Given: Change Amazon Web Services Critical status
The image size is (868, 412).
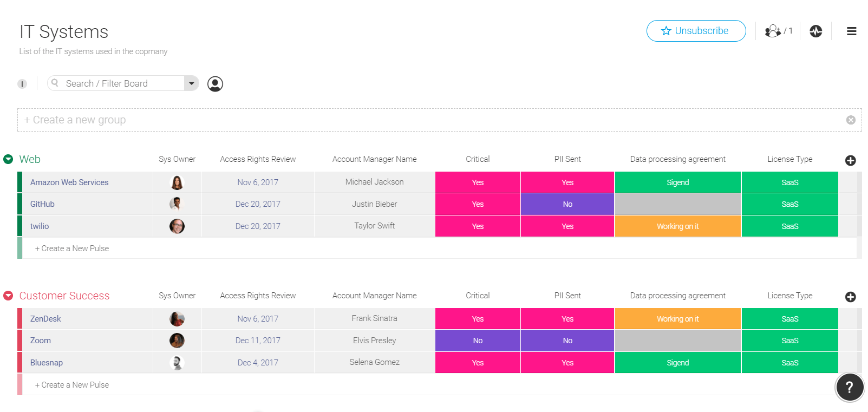Looking at the screenshot, I should pyautogui.click(x=478, y=182).
